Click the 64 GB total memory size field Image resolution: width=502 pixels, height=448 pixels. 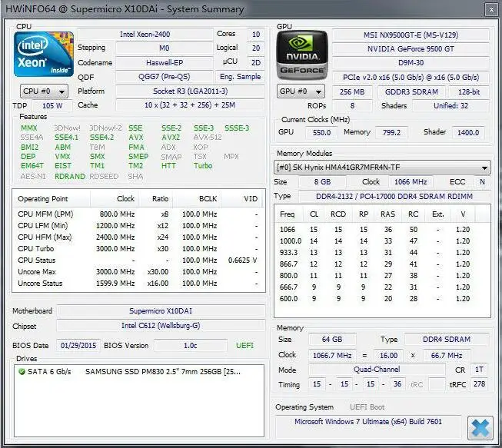pos(332,340)
